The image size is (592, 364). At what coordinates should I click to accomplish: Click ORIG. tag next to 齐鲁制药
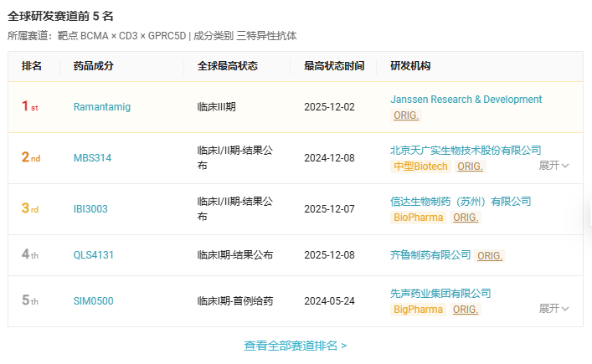(x=490, y=256)
